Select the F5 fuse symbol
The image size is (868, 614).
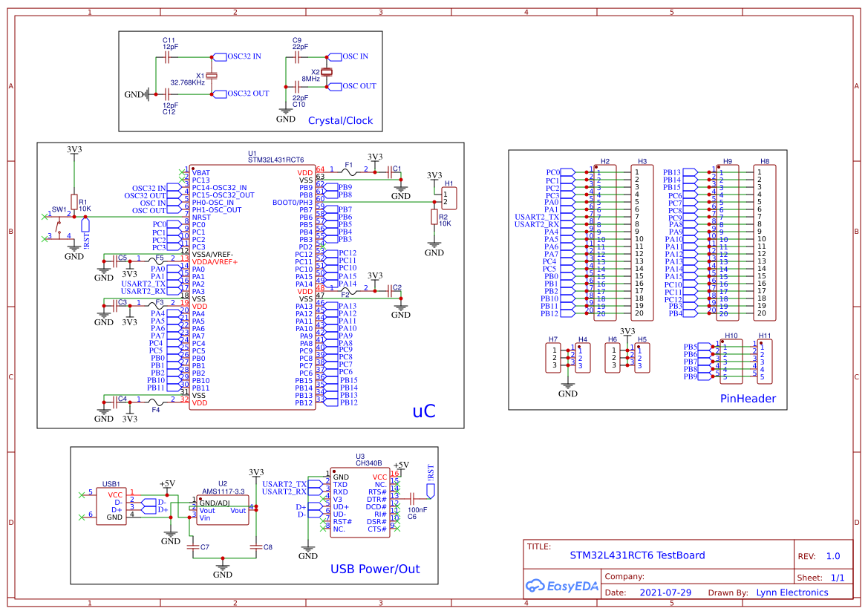pos(156,261)
